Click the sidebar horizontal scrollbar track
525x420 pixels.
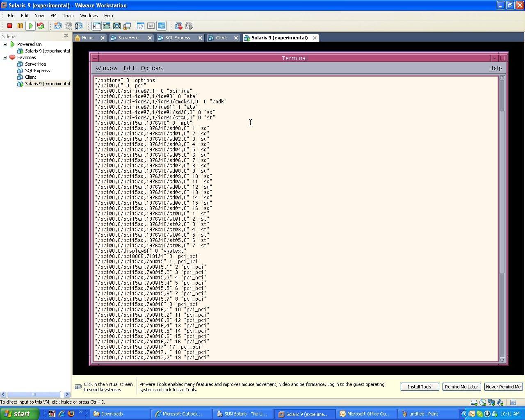coord(53,394)
